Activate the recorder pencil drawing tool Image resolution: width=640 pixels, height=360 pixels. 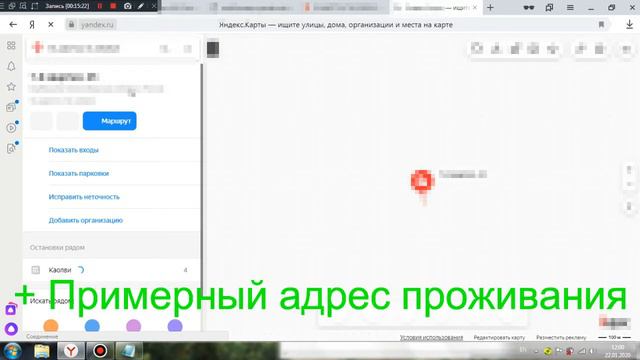tap(141, 6)
